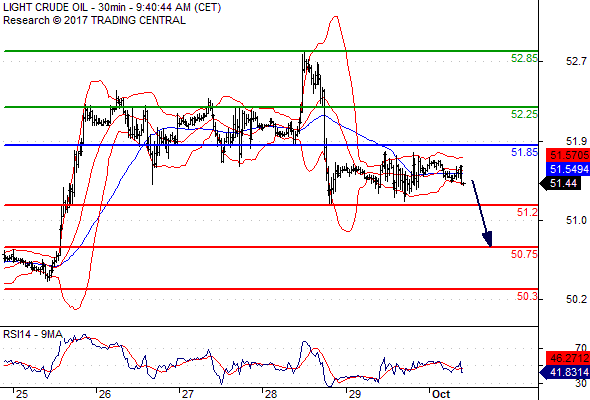Click the 28 date marker on axis
This screenshot has width=590, height=400.
(x=271, y=394)
